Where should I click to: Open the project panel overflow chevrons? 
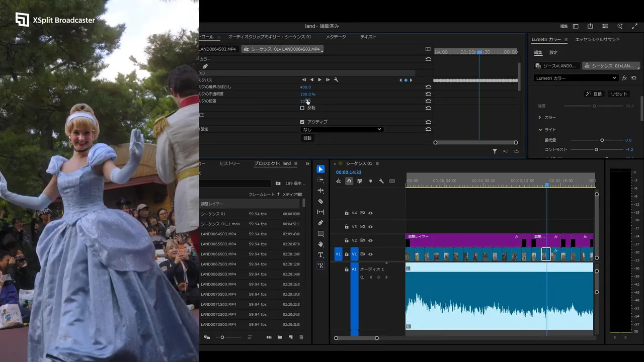[x=307, y=163]
